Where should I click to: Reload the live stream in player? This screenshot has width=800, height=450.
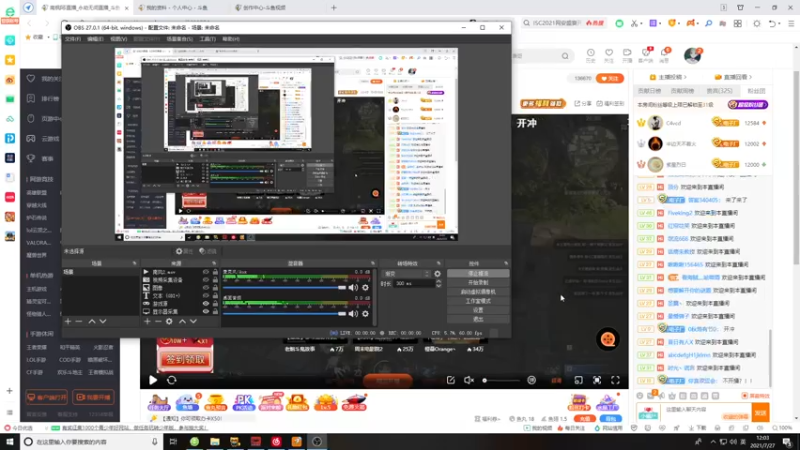[x=172, y=380]
